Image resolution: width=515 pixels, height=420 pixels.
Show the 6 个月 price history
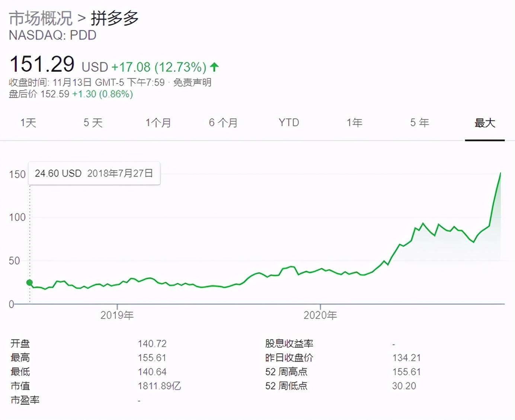point(223,123)
